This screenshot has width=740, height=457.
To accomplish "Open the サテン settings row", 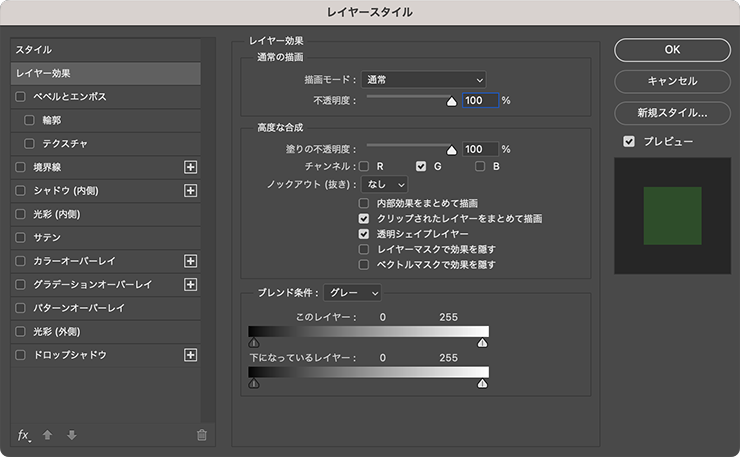I will pos(106,237).
